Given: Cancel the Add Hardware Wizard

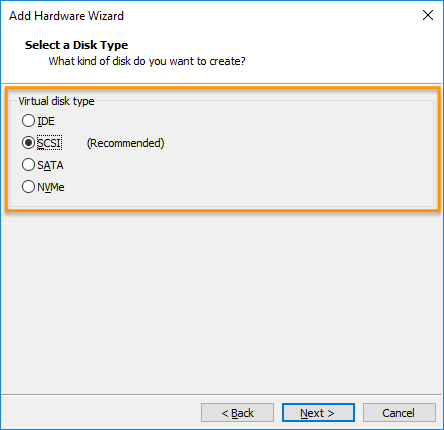Looking at the screenshot, I should point(399,413).
